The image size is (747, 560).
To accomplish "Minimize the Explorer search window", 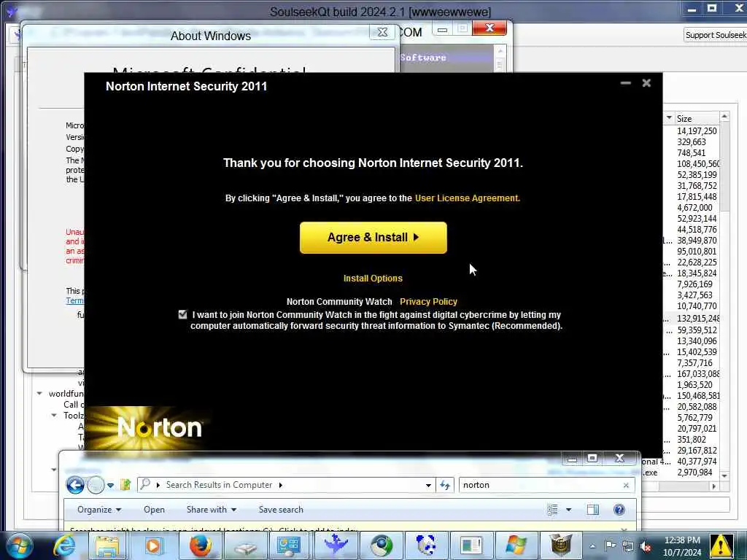I will pos(573,459).
